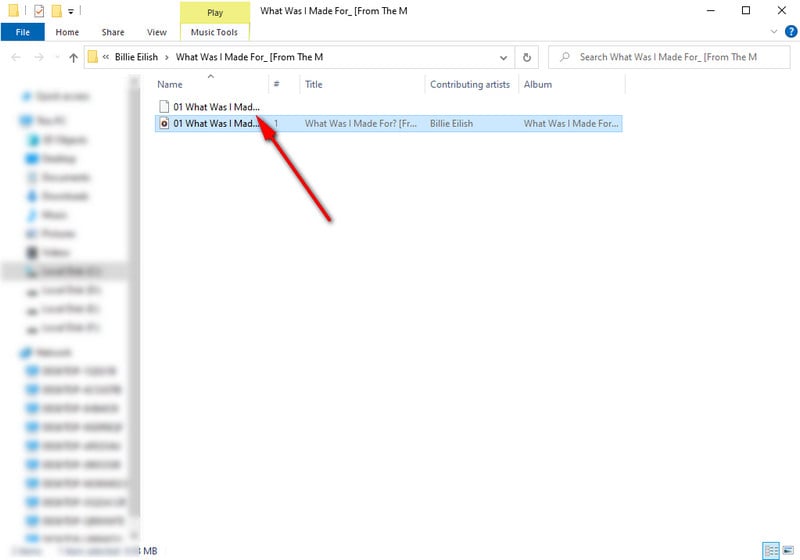This screenshot has height=560, width=800.
Task: Click the Billie Eilish breadcrumb
Action: [136, 57]
